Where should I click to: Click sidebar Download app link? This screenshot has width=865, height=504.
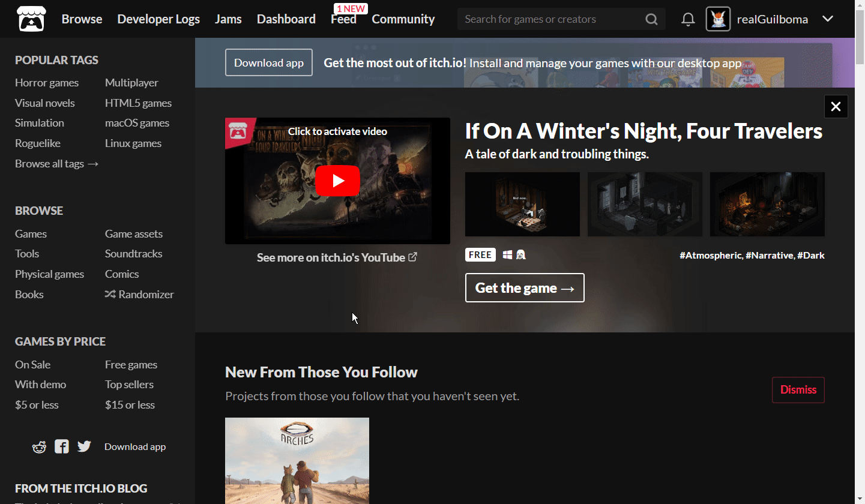(135, 447)
